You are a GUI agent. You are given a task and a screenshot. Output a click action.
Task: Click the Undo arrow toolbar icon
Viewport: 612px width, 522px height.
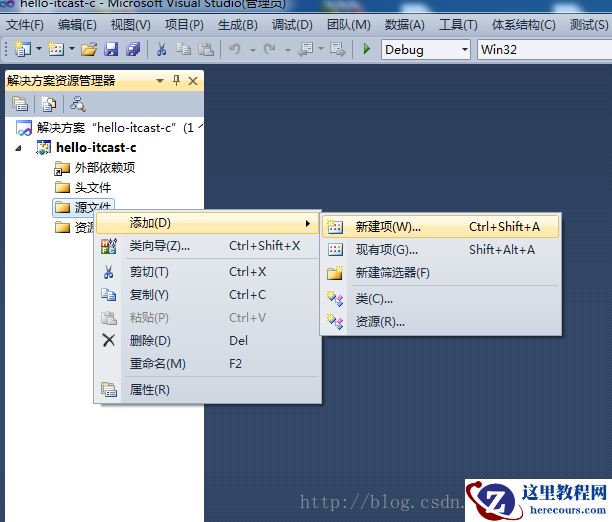click(235, 50)
